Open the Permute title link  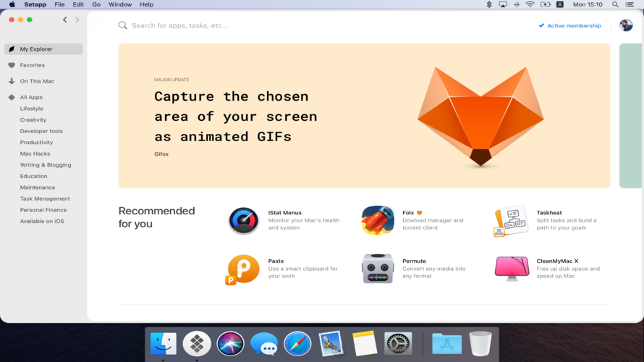pos(414,261)
